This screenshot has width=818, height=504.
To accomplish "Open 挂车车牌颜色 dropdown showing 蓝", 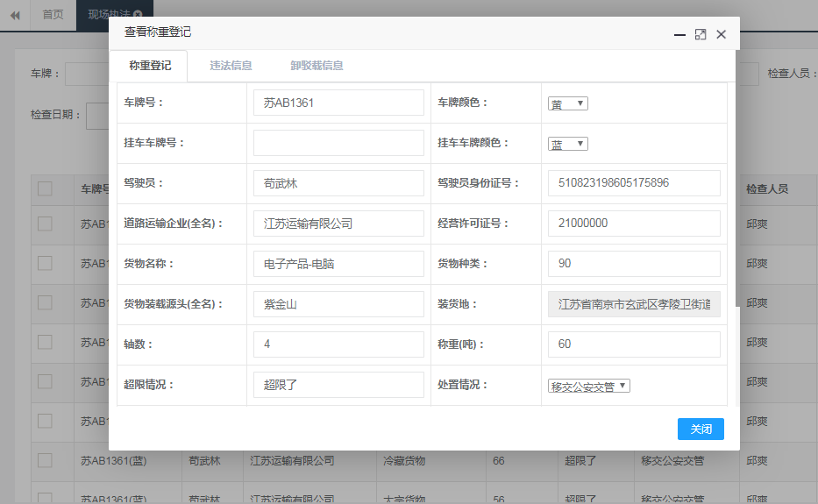I will (x=567, y=144).
